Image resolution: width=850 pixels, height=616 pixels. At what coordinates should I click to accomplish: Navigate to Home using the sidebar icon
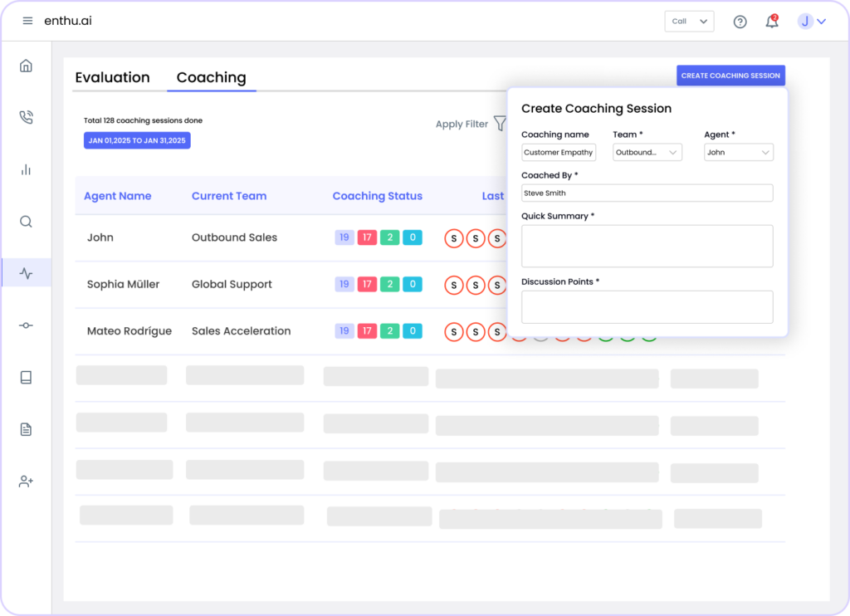[26, 65]
